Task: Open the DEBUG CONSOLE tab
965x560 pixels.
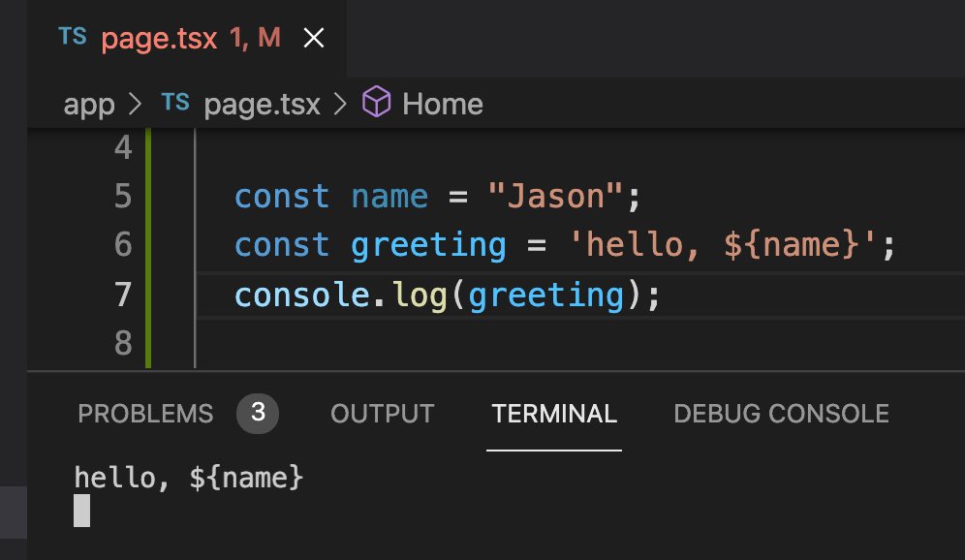Action: (x=782, y=414)
